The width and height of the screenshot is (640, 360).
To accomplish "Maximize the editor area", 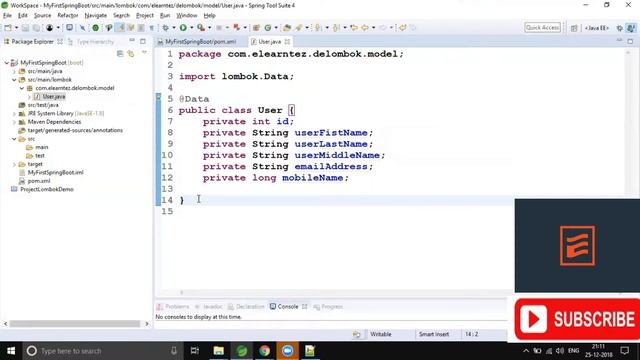I will [x=630, y=41].
